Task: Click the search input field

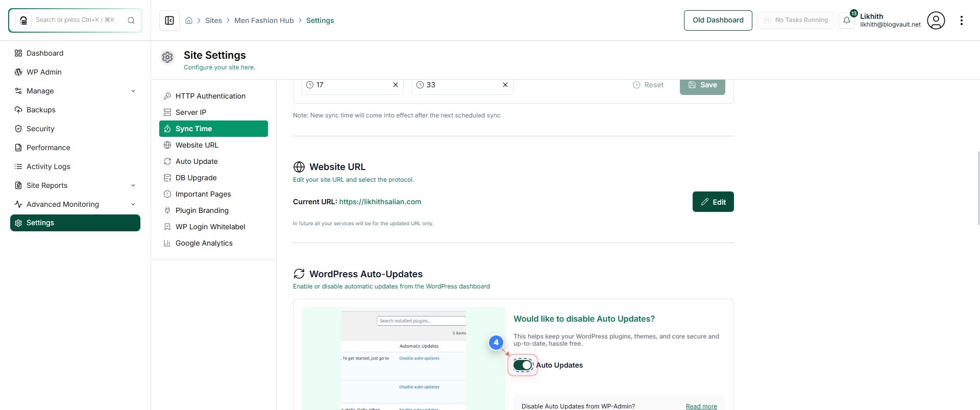Action: coord(76,20)
